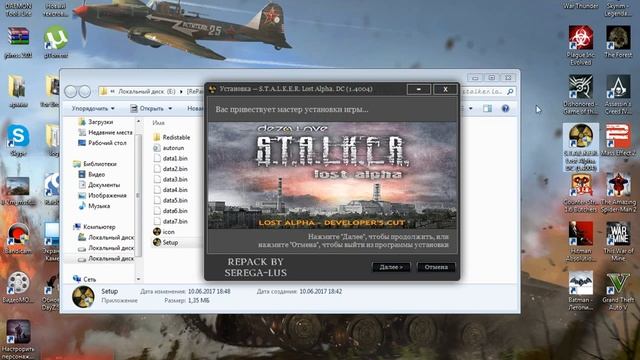
Task: Select the ВидеоМО... film reel desktop shortcut
Action: (x=18, y=288)
